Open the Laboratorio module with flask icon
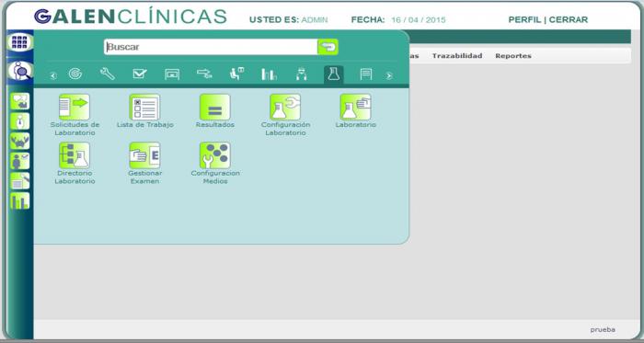Viewport: 644px width, 343px height. [356, 111]
